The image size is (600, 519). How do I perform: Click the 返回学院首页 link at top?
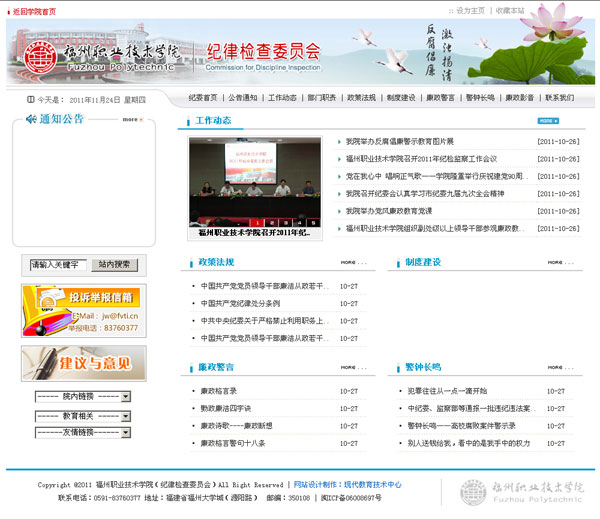point(31,10)
